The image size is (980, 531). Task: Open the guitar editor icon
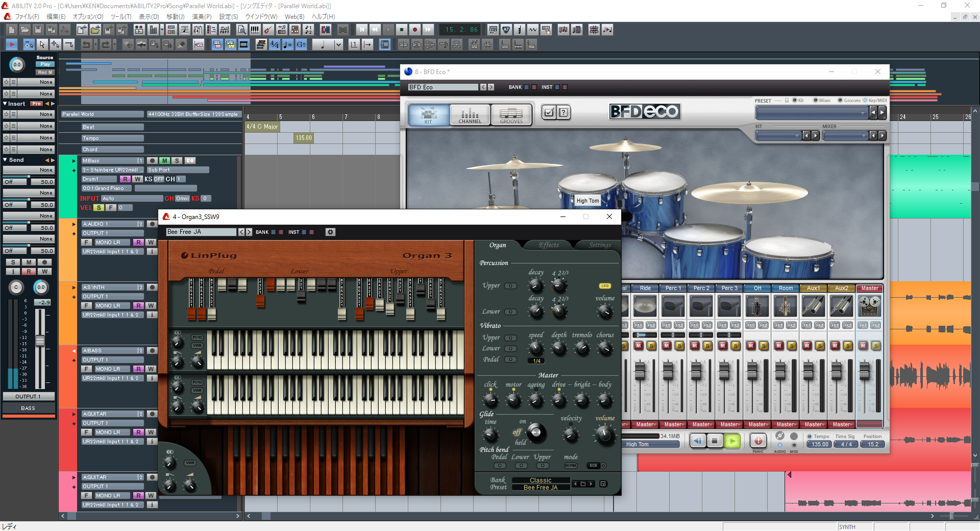268,30
